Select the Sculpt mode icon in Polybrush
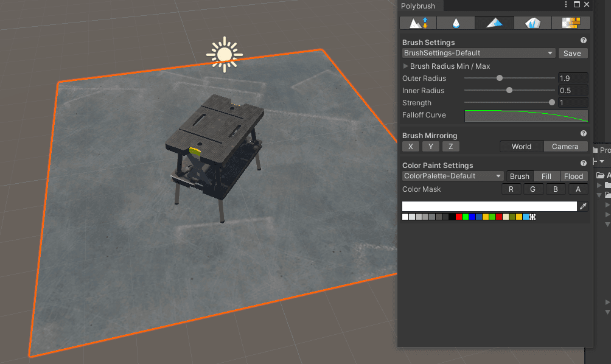This screenshot has width=611, height=364. pyautogui.click(x=418, y=23)
